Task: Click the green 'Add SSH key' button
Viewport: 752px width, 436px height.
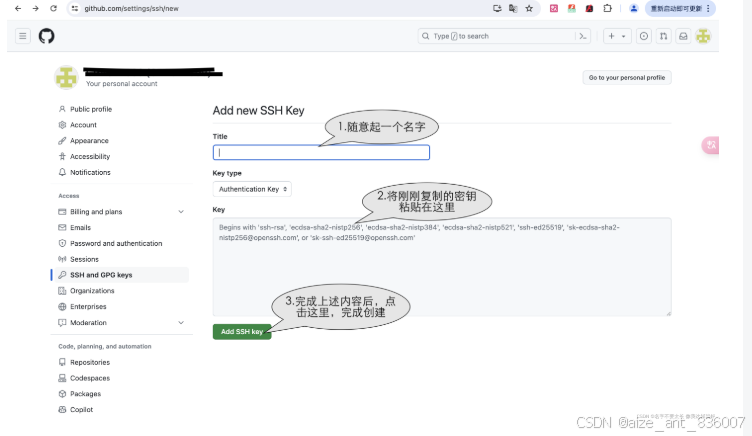Action: 242,331
